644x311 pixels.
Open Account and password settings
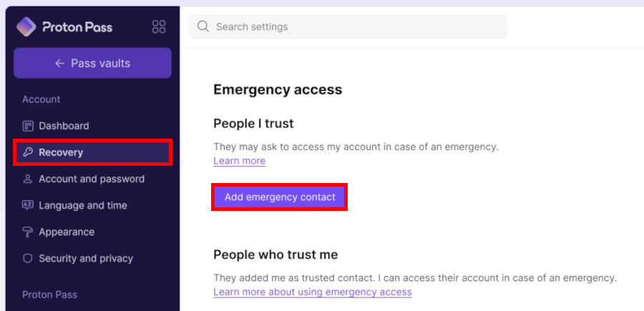(91, 179)
